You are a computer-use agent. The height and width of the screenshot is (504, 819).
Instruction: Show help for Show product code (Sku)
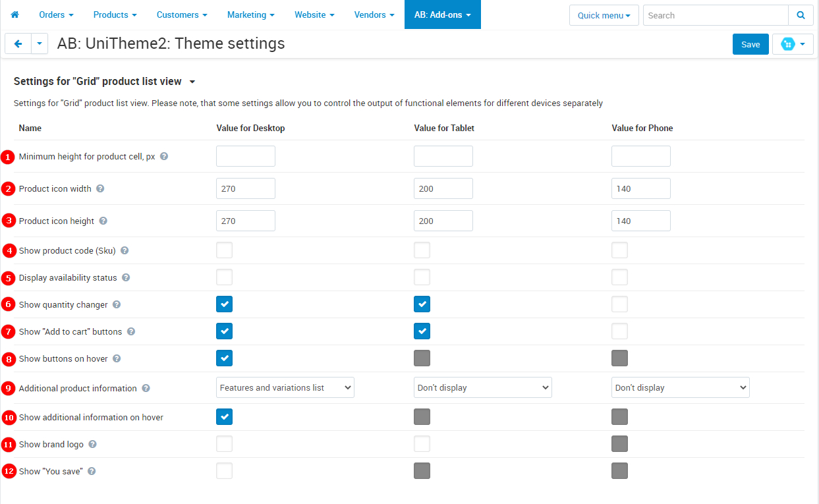(125, 250)
